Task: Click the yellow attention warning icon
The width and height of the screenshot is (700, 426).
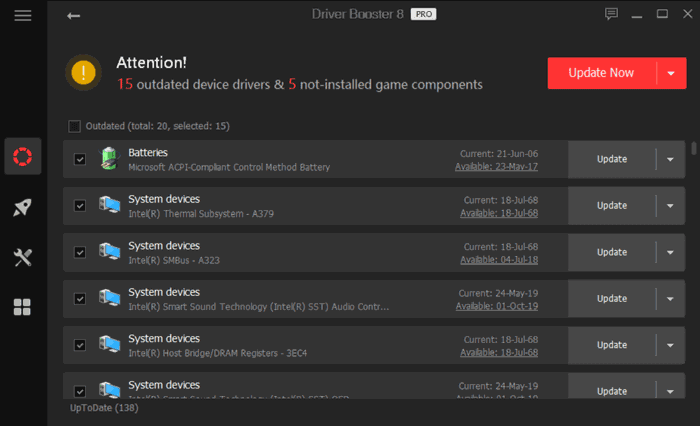Action: click(83, 72)
